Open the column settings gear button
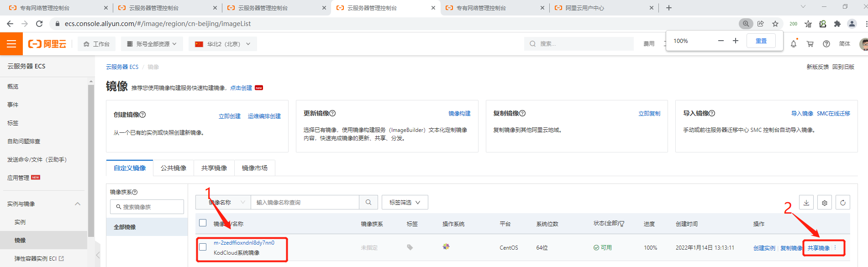 pos(825,203)
